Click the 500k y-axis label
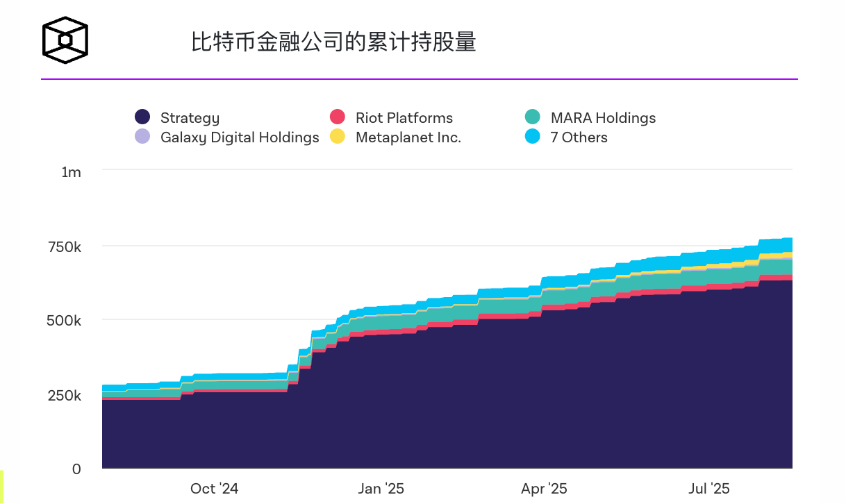The image size is (846, 504). (63, 321)
